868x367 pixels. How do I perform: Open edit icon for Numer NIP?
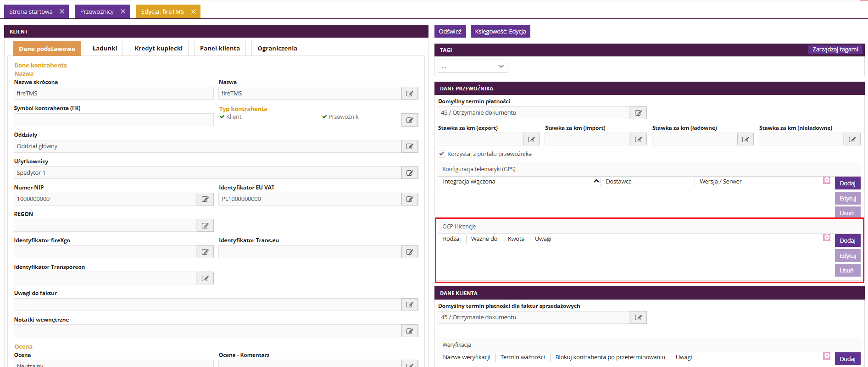click(205, 199)
